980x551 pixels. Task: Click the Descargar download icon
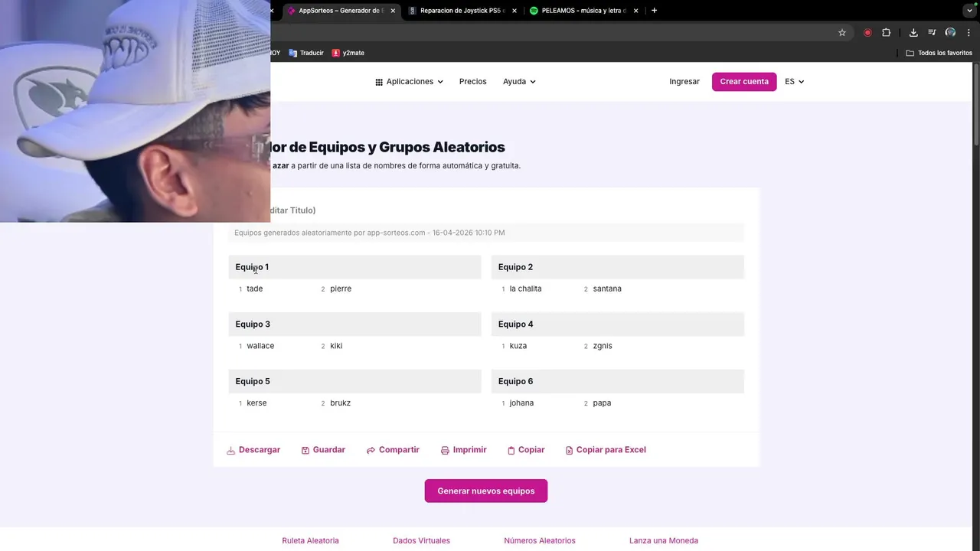point(231,451)
